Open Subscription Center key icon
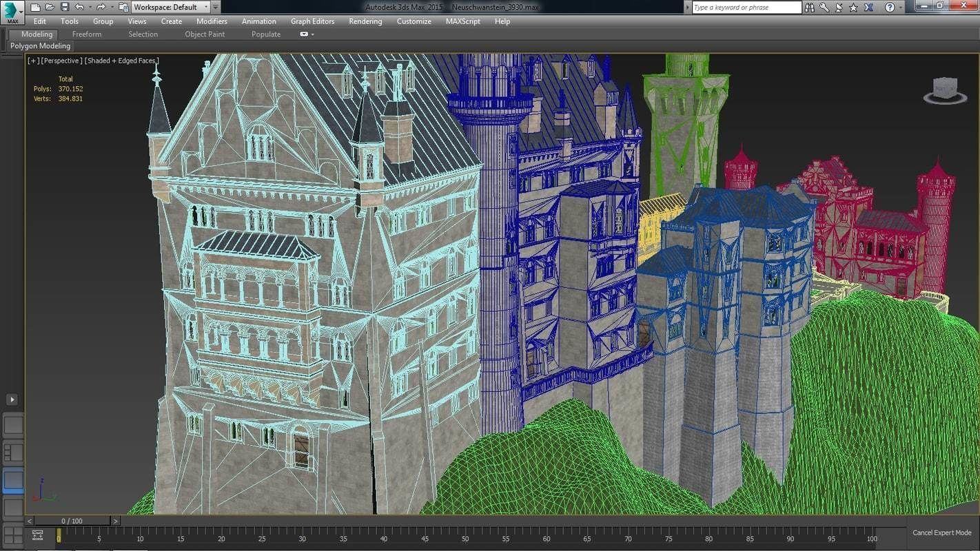Image resolution: width=980 pixels, height=551 pixels. coord(824,7)
